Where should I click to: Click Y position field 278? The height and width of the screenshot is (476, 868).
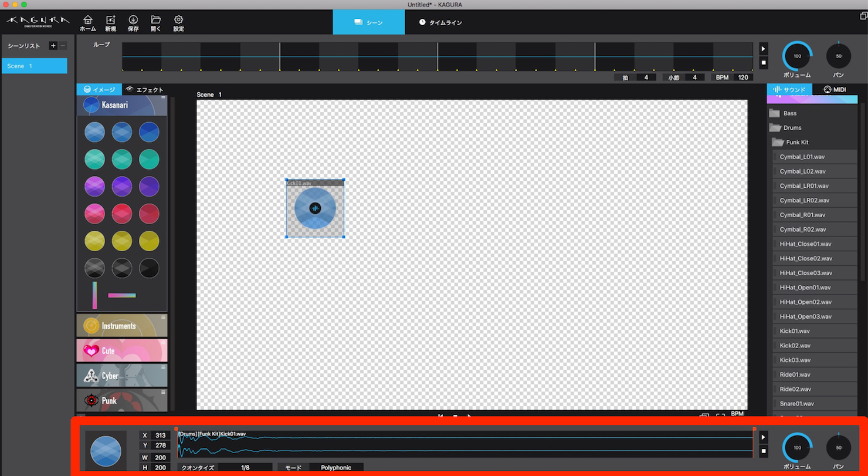pyautogui.click(x=160, y=445)
